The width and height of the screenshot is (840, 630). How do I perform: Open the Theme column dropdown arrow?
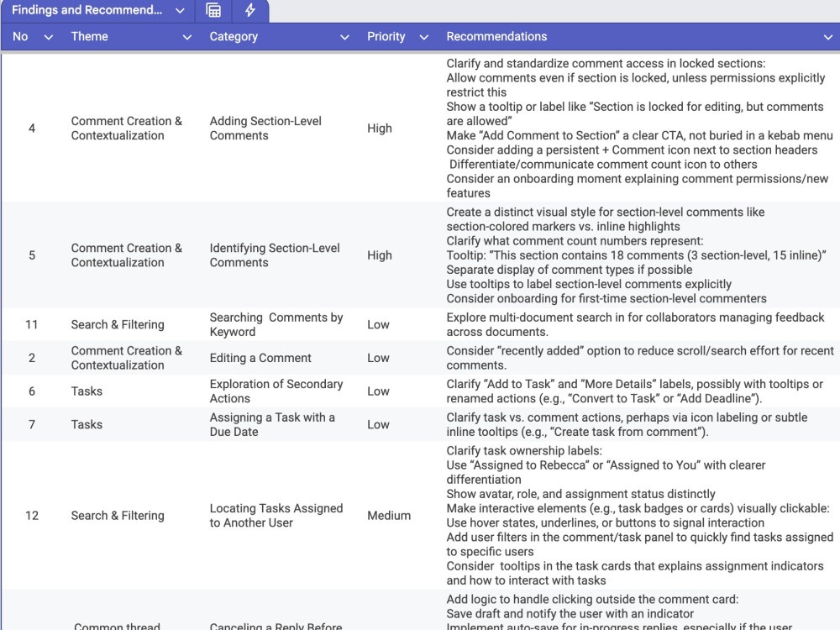[x=187, y=37]
